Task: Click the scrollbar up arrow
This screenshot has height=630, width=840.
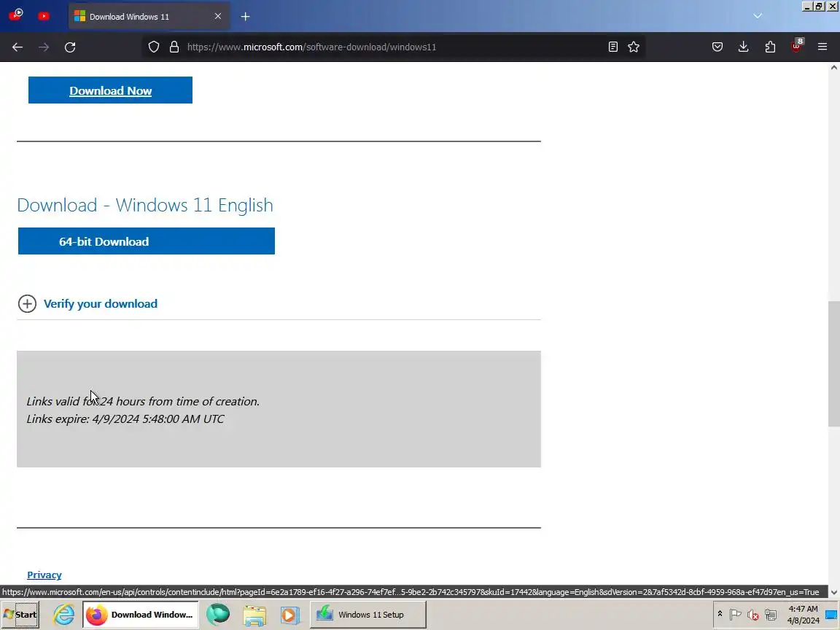Action: [x=833, y=68]
